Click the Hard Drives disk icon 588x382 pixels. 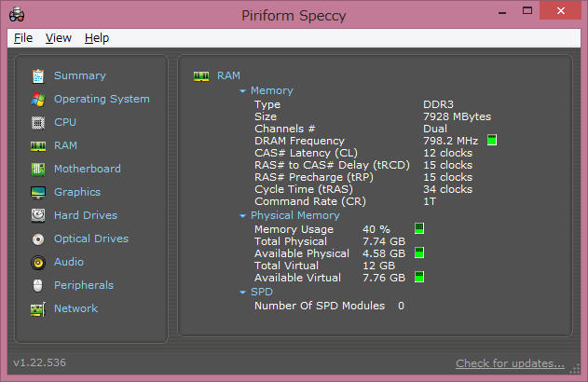[x=38, y=215]
